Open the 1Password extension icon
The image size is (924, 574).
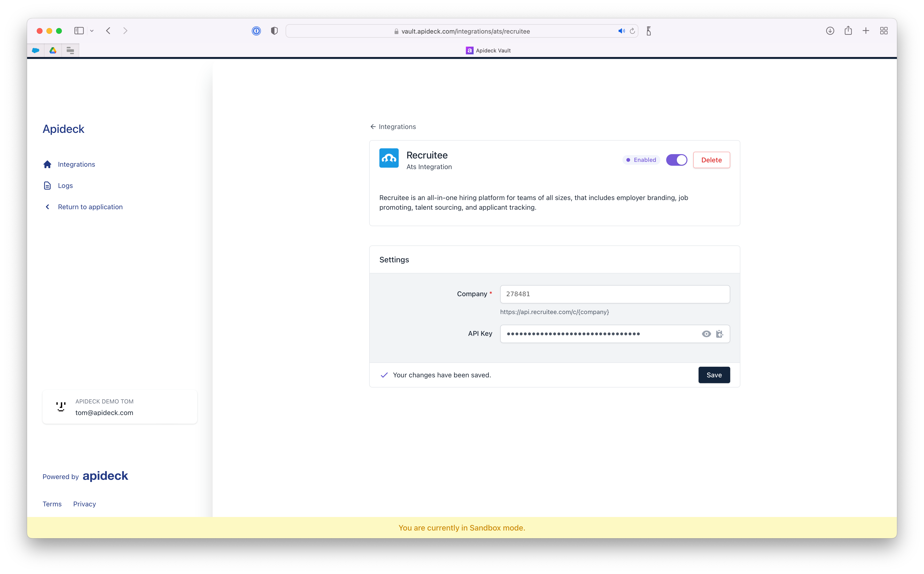[256, 31]
